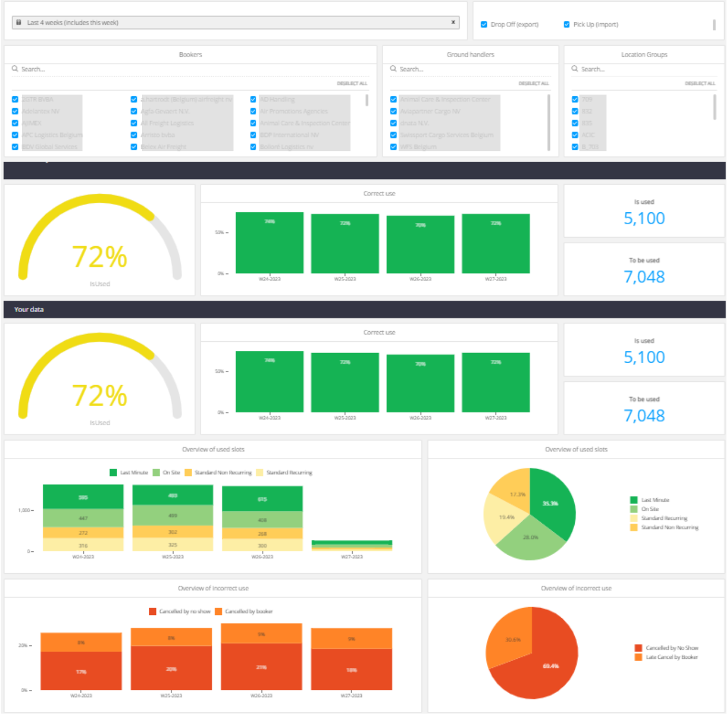
Task: Focus the Bookers search field
Action: click(x=190, y=69)
